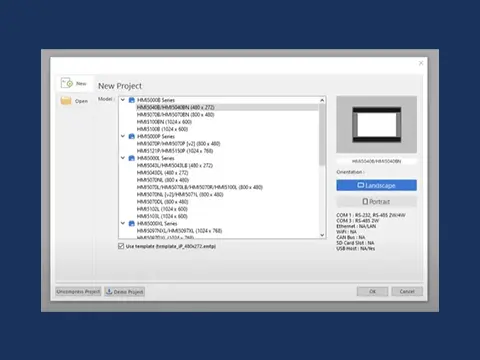480x360 pixels.
Task: Pick HMI5043L/HMI5043LB (480 x 272)
Action: point(175,165)
